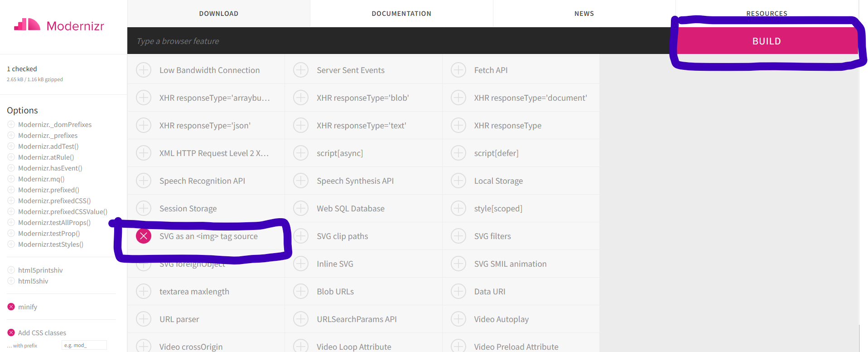This screenshot has height=352, width=868.
Task: Add SVG filters detect
Action: [x=458, y=236]
